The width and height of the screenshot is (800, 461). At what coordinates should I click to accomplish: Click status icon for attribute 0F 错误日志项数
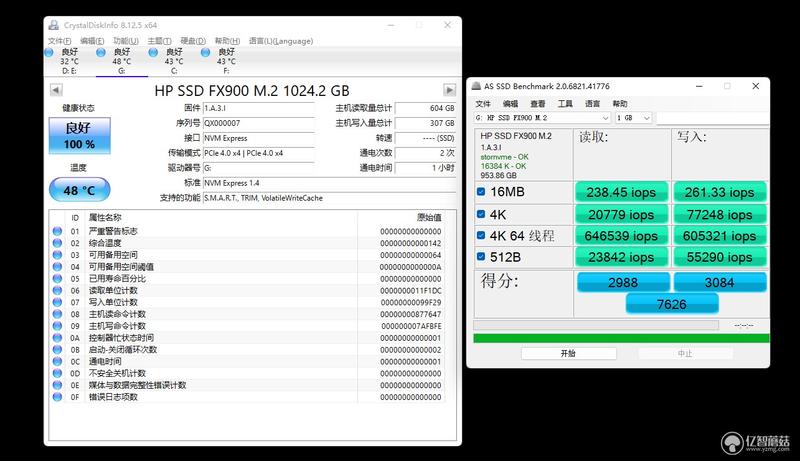pyautogui.click(x=57, y=397)
